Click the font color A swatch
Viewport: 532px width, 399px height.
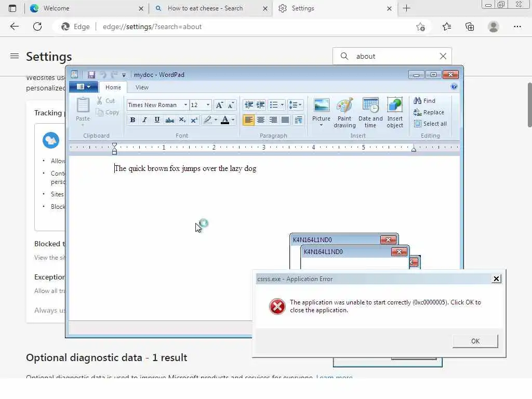tap(224, 120)
